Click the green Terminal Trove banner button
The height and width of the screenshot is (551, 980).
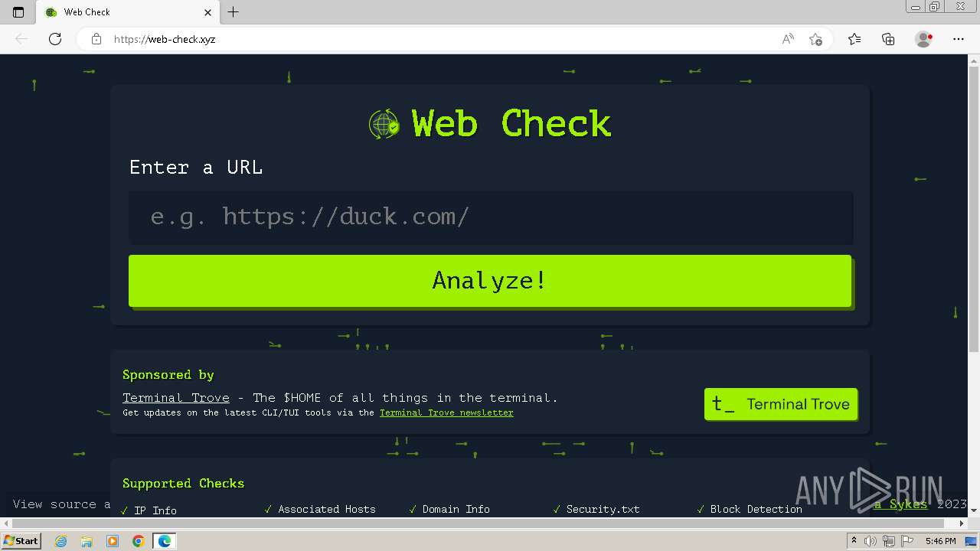tap(781, 404)
